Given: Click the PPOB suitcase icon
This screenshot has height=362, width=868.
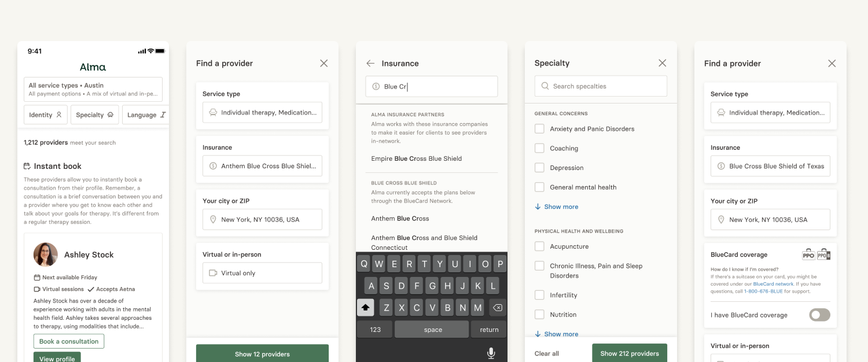Looking at the screenshot, I should pos(823,254).
